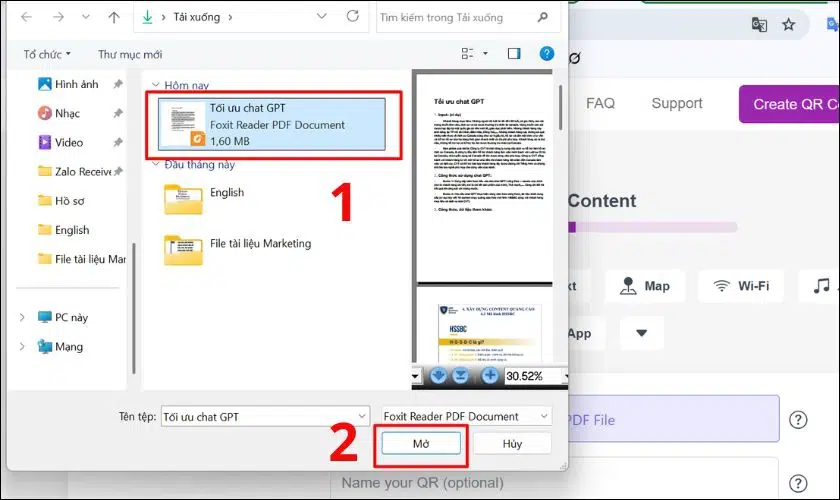840x500 pixels.
Task: Unpin Video using its pin icon
Action: point(118,142)
